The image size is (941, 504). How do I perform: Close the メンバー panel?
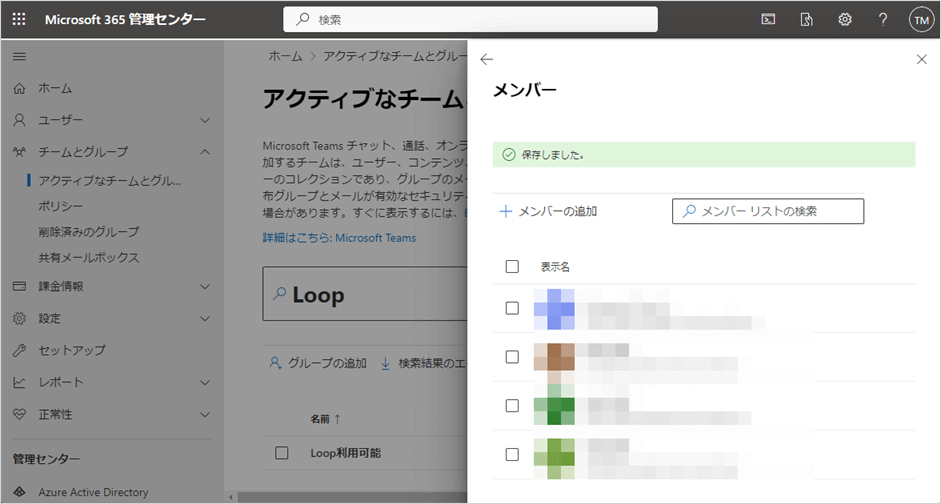click(x=922, y=59)
